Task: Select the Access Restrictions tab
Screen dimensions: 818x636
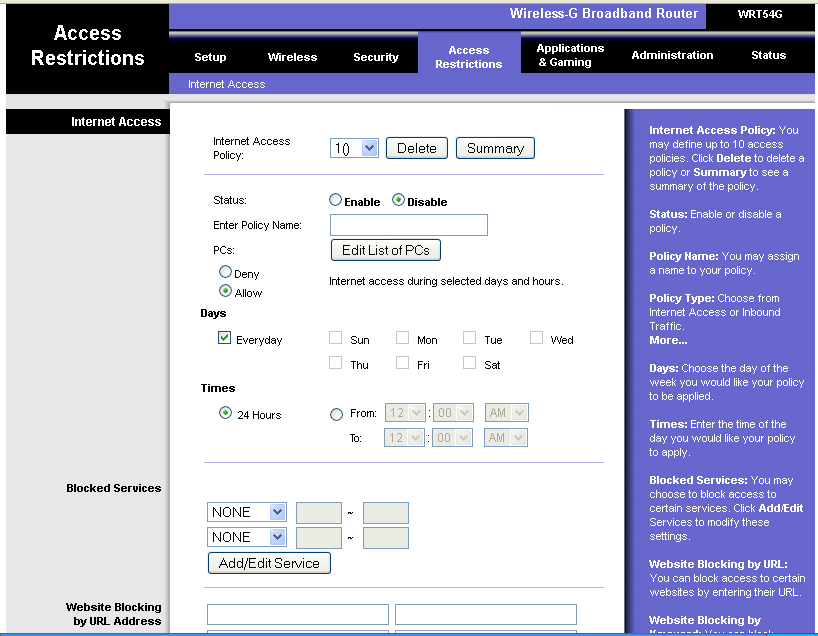Action: pyautogui.click(x=468, y=57)
